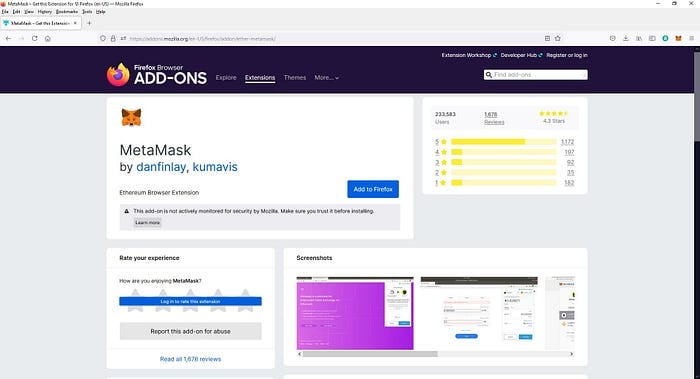
Task: Open the Bookmarks menu in menu bar
Action: point(67,12)
